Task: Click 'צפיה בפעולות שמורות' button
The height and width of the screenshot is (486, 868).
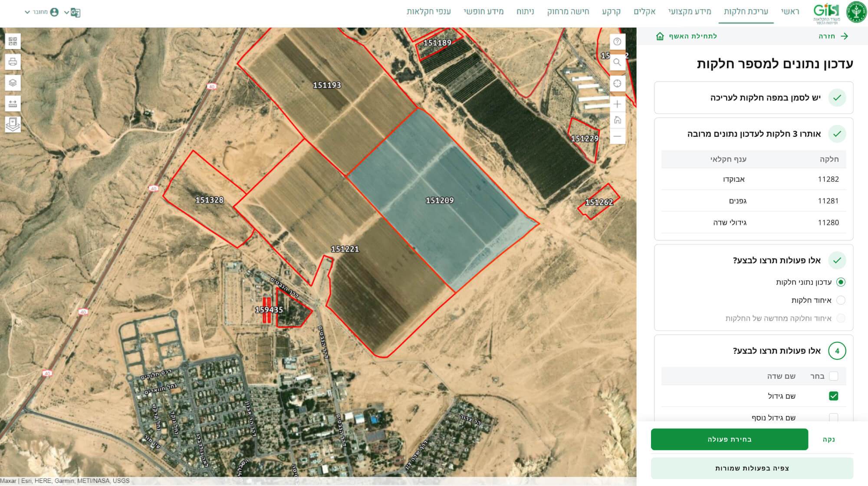Action: (752, 468)
